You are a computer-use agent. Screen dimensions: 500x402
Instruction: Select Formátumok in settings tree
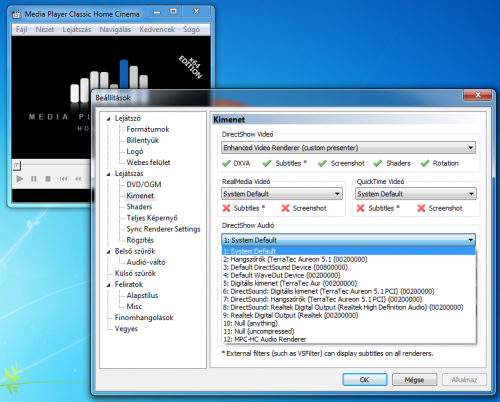tap(148, 129)
